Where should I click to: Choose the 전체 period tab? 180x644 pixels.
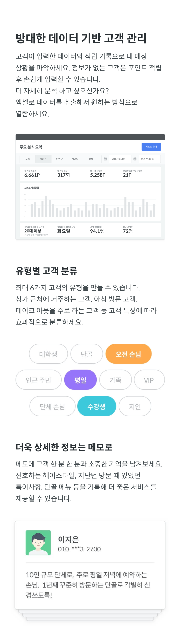coord(91,159)
